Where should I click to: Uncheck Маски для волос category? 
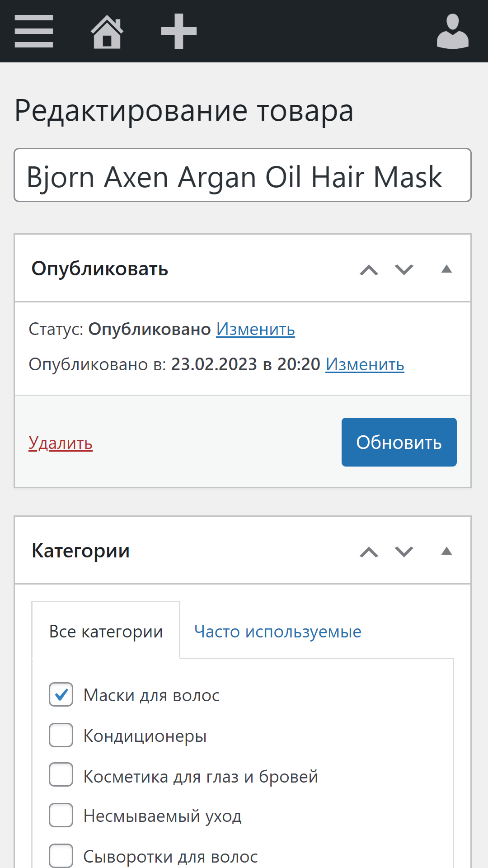pyautogui.click(x=61, y=694)
